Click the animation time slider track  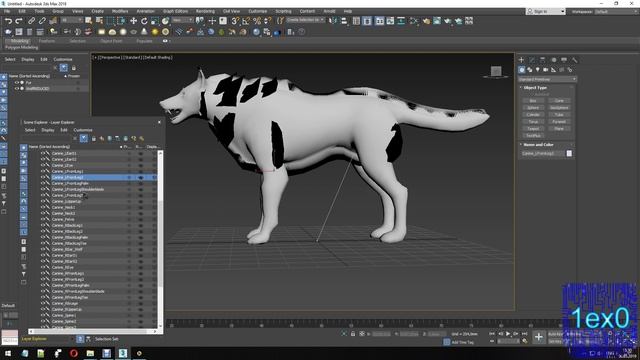(363, 325)
